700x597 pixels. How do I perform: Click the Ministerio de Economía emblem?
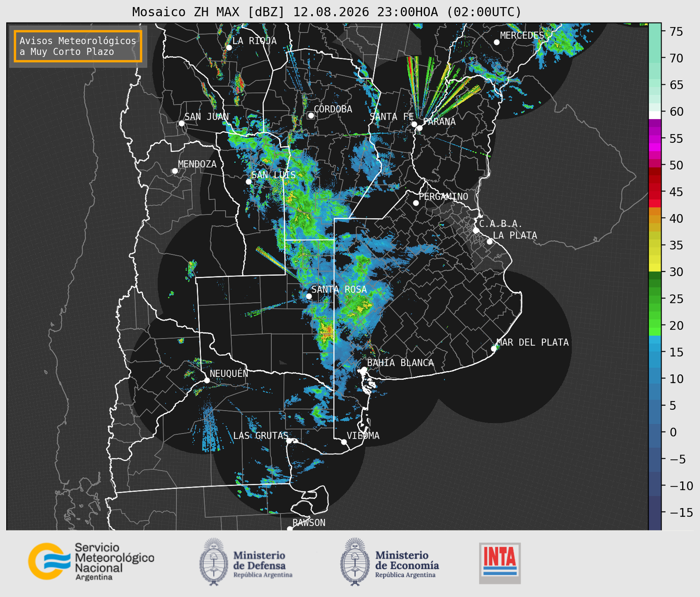click(x=354, y=562)
